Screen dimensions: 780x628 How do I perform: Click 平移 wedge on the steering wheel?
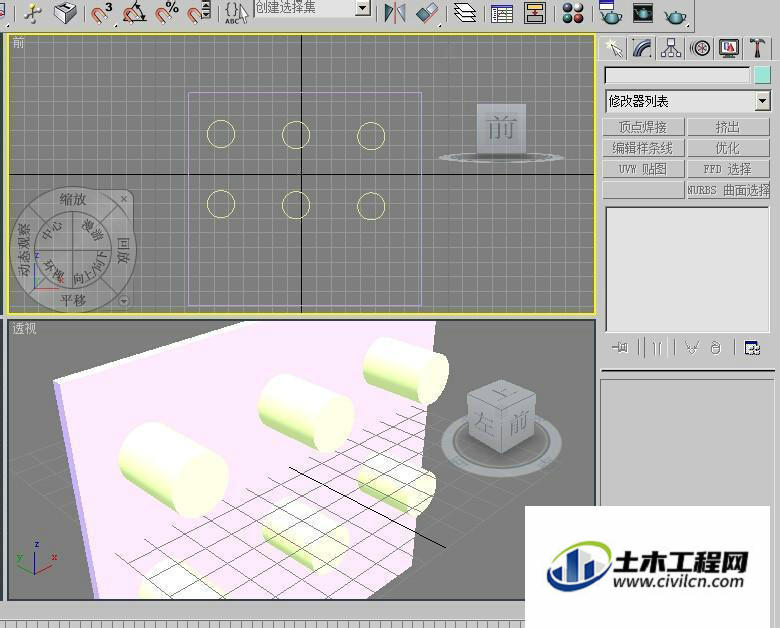pos(73,300)
